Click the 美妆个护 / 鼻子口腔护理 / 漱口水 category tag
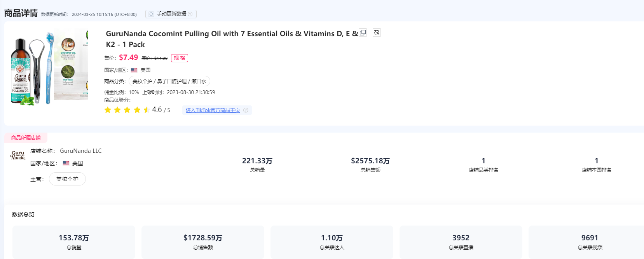Viewport: 644px width, 259px height. [x=169, y=81]
